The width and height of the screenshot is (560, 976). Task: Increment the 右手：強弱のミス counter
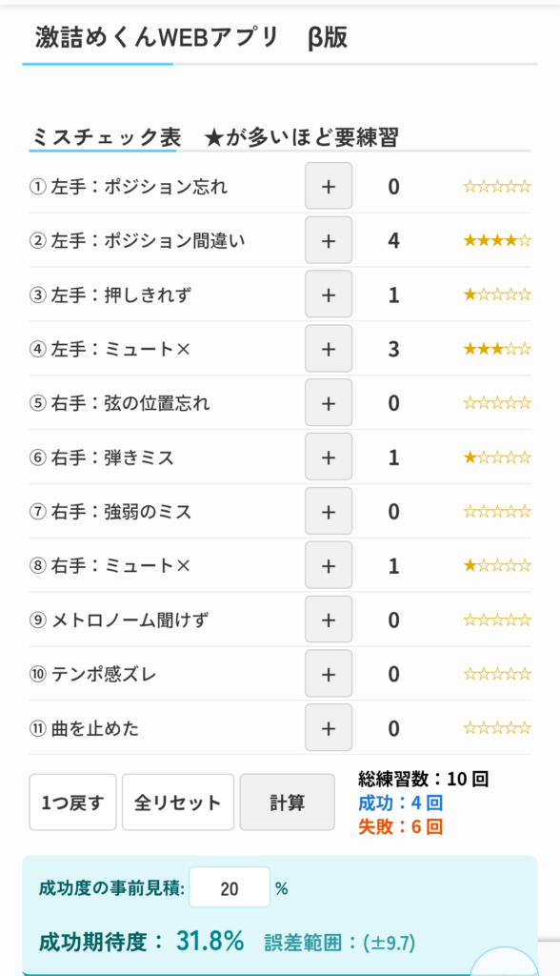pyautogui.click(x=329, y=511)
